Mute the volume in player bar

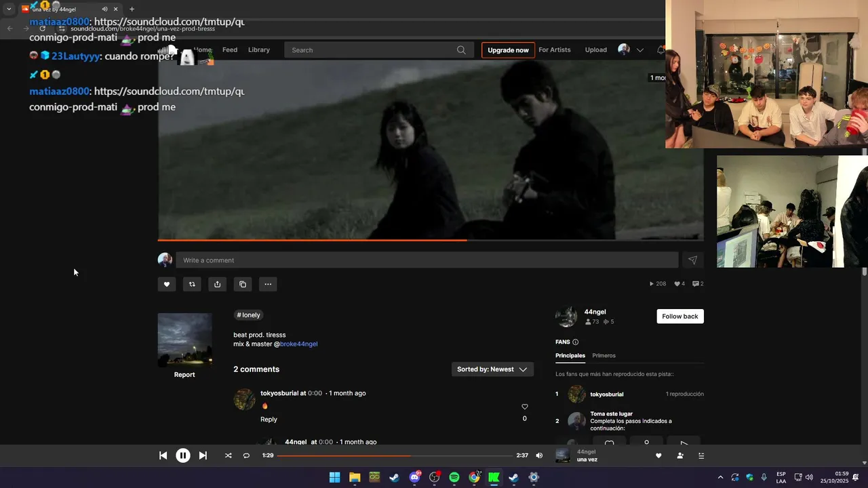(x=539, y=455)
